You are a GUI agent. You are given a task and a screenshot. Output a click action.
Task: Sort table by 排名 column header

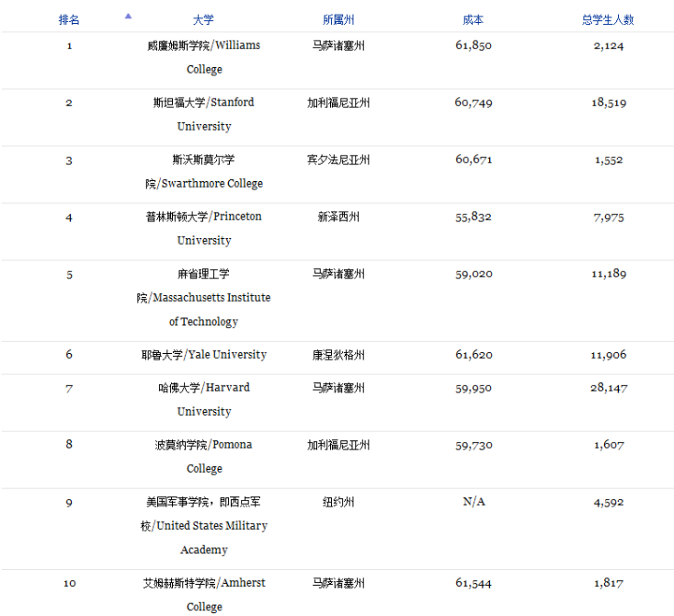(69, 19)
